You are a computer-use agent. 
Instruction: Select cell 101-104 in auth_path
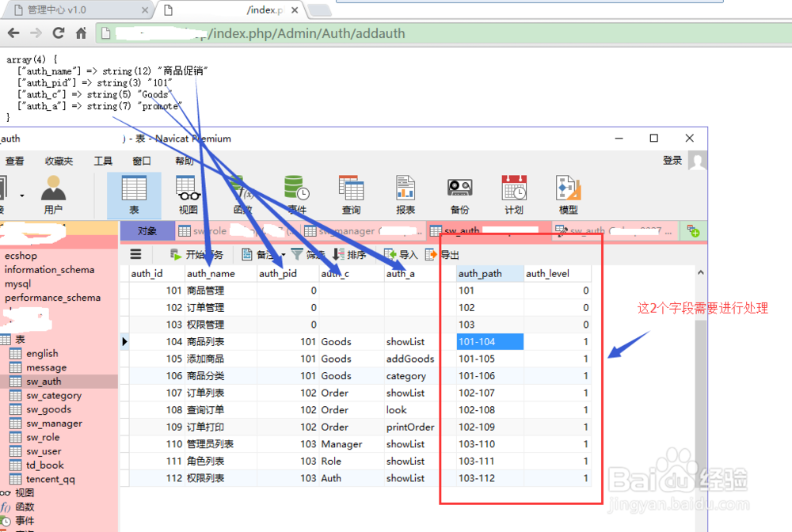(x=490, y=342)
